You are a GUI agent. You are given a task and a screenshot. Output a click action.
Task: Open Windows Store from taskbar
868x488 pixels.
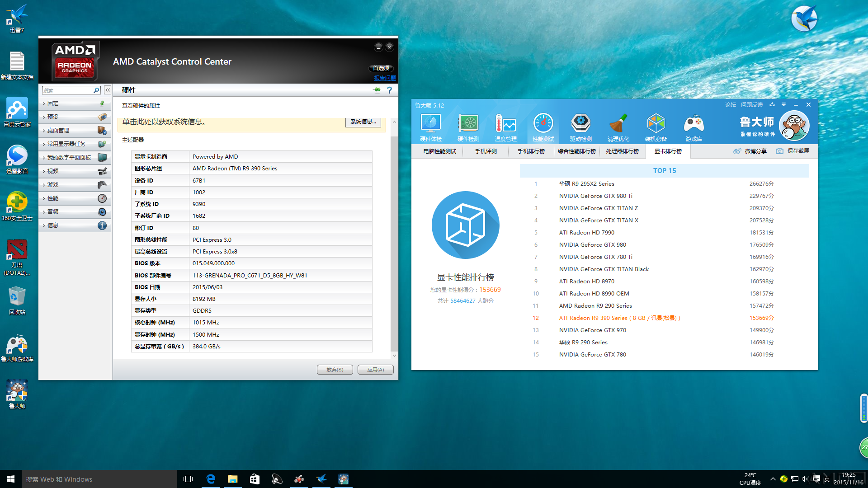[x=255, y=479]
